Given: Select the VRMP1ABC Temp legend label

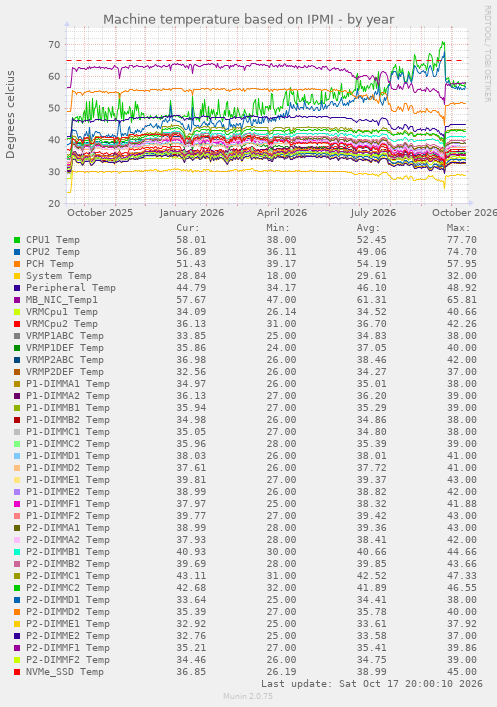Looking at the screenshot, I should [x=65, y=336].
